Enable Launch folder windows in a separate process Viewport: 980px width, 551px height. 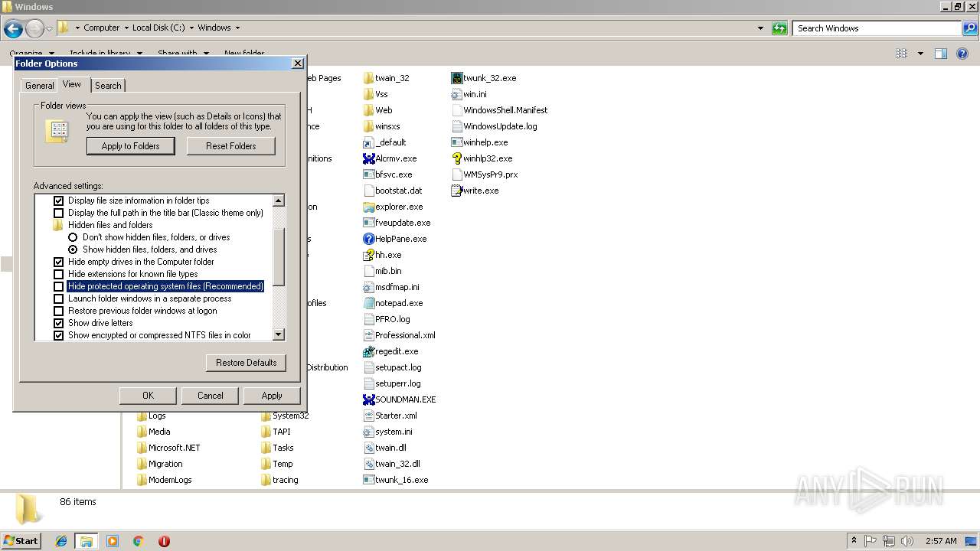[58, 298]
